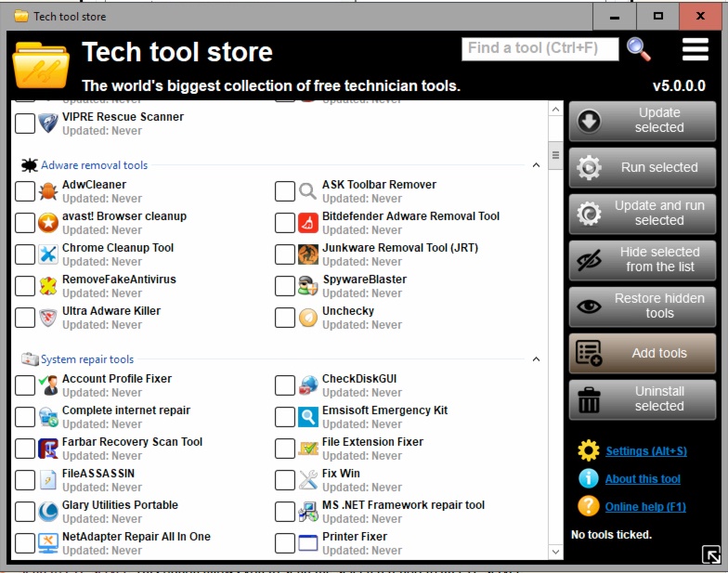
Task: Check the Junkware Removal Tool box
Action: pos(284,254)
